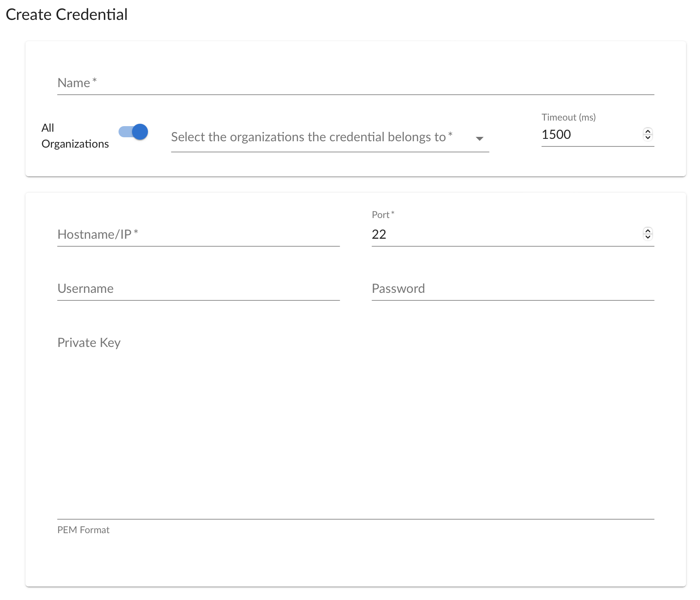
Task: Disable the All Organizations switch
Action: (134, 132)
